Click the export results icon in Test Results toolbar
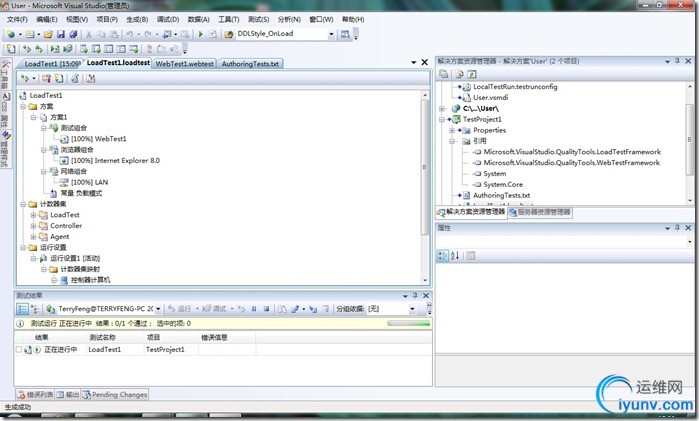Screen dimensions: 699x421 coord(295,309)
